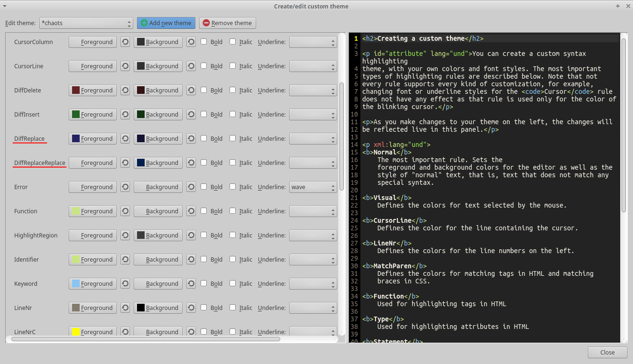
Task: Open the Edit theme dropdown
Action: point(86,23)
